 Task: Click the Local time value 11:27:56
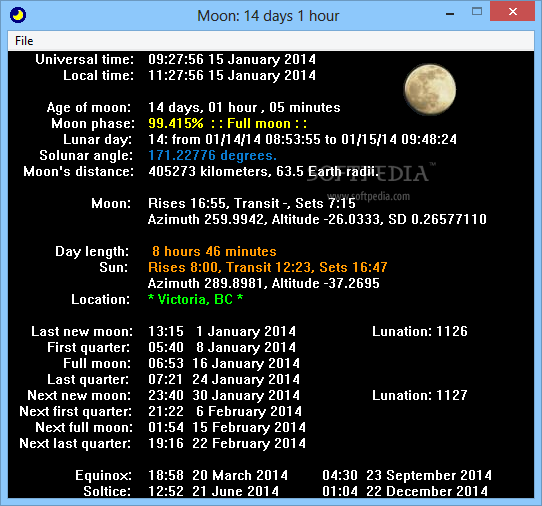click(x=232, y=75)
